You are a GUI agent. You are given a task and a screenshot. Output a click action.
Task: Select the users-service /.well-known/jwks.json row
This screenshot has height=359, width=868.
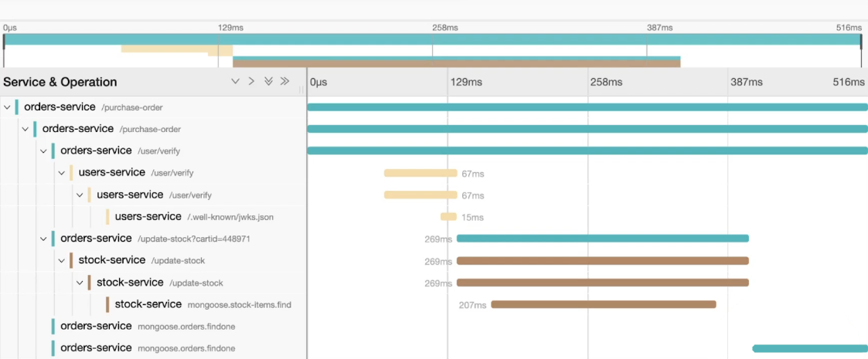[193, 217]
